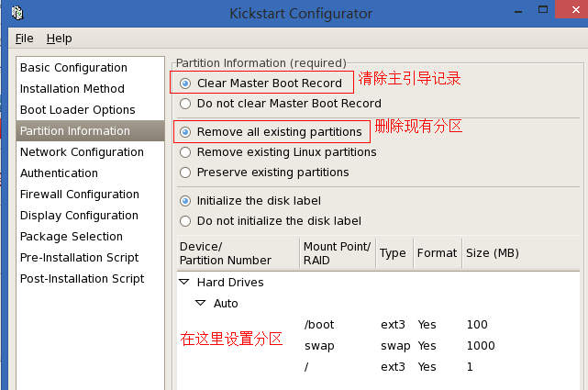Select Preserve existing partitions option
The width and height of the screenshot is (588, 390).
click(186, 173)
